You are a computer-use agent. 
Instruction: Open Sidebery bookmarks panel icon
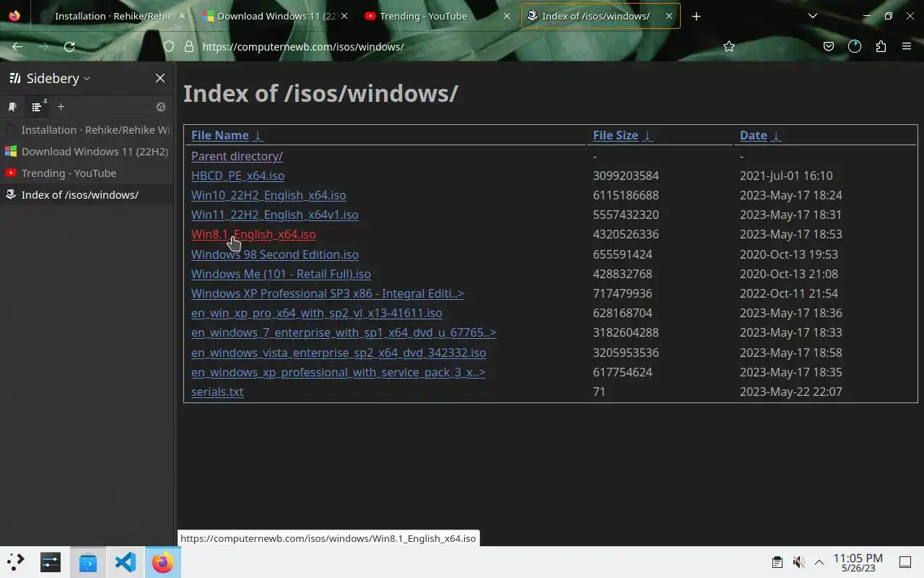click(12, 107)
